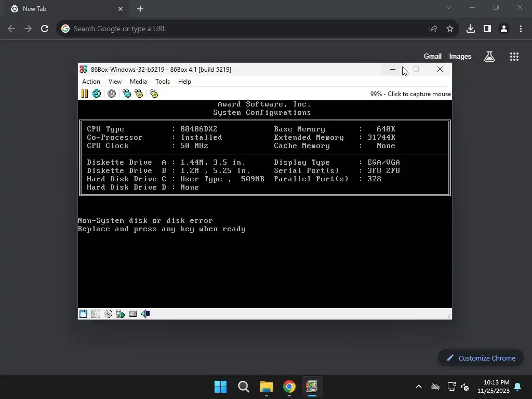
Task: Click the OneDrive cloud tray icon
Action: pyautogui.click(x=435, y=387)
